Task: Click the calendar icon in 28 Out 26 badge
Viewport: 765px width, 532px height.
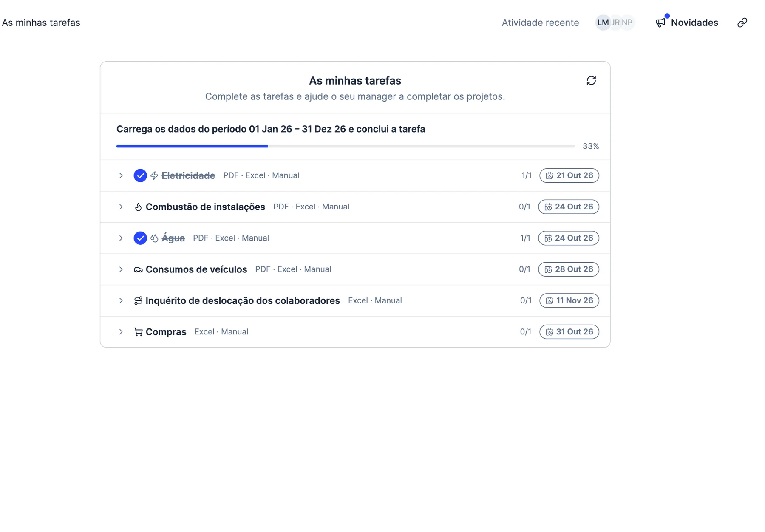Action: [x=548, y=269]
